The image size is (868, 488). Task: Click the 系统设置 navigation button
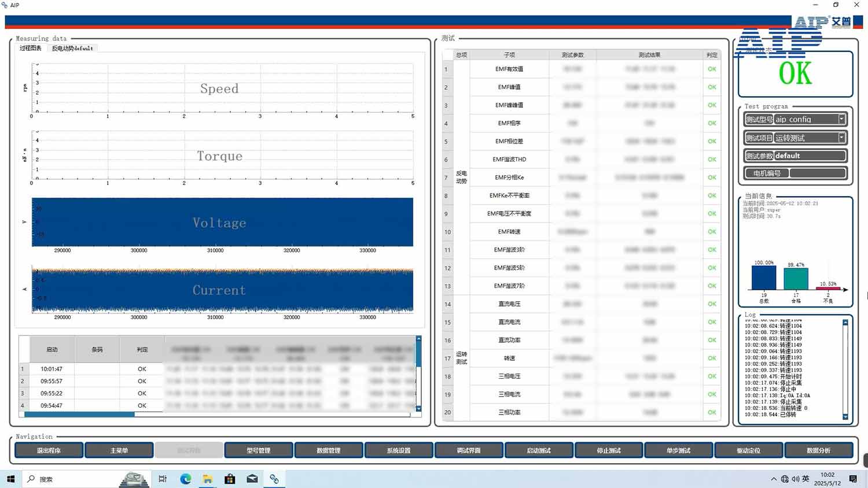tap(399, 450)
